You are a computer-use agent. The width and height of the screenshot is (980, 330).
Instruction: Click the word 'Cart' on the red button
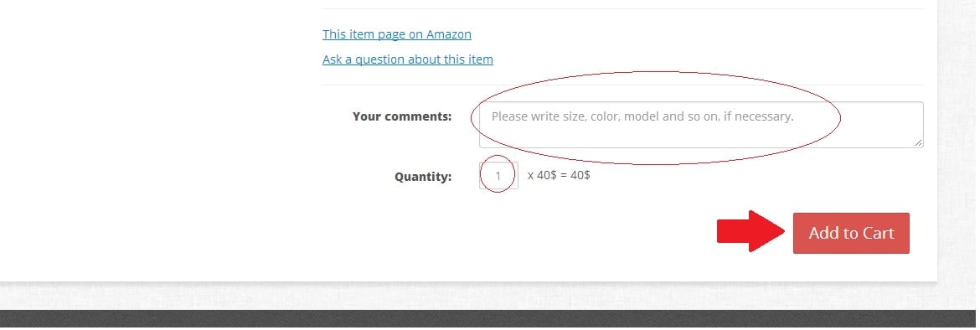[878, 233]
